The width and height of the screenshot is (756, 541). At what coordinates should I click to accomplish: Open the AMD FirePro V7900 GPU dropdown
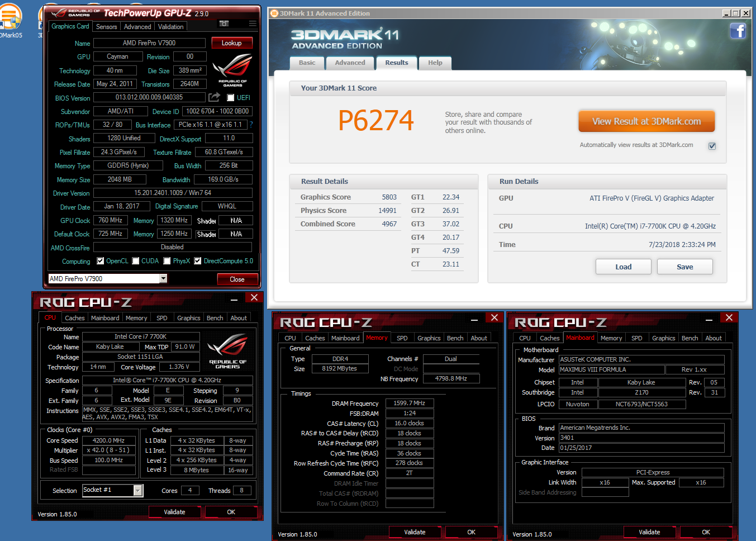click(x=163, y=278)
